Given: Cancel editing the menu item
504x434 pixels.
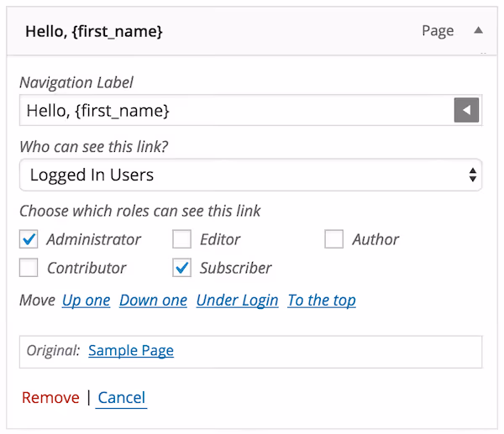Looking at the screenshot, I should tap(122, 398).
